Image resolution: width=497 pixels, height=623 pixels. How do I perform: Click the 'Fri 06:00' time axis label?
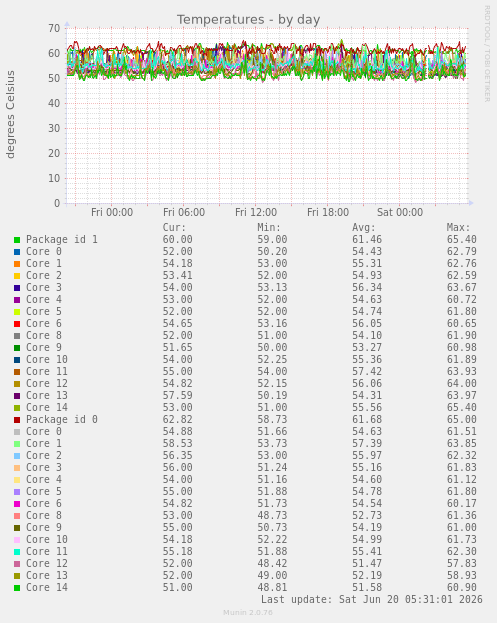click(184, 212)
